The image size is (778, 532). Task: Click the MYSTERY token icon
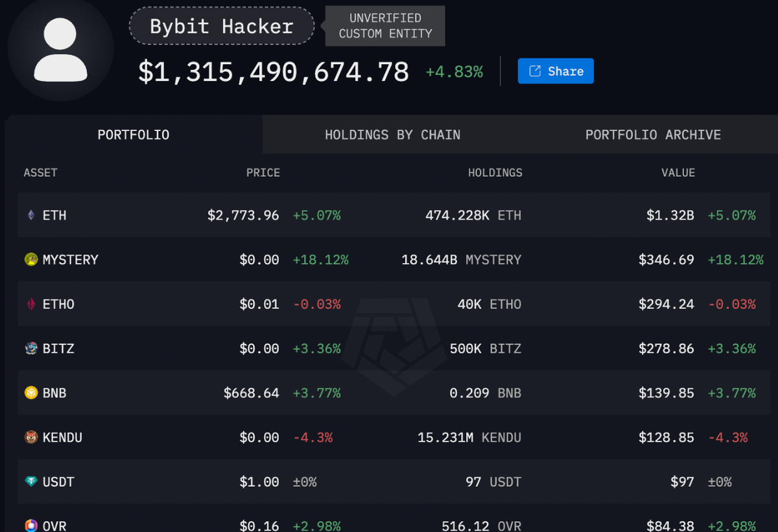point(30,260)
